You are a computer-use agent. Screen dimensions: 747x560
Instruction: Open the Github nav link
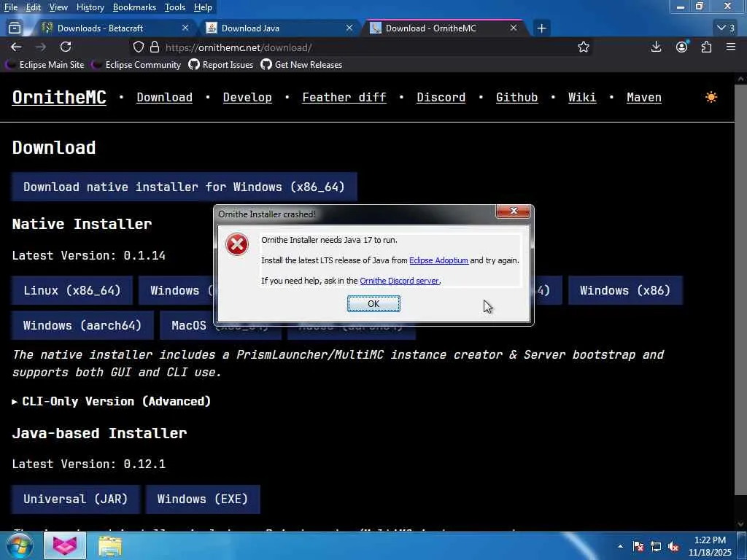click(517, 97)
